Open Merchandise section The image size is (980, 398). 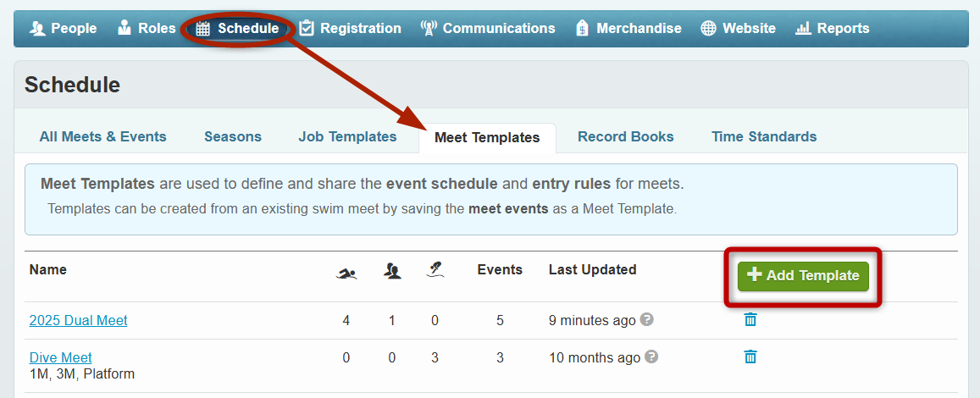[628, 28]
